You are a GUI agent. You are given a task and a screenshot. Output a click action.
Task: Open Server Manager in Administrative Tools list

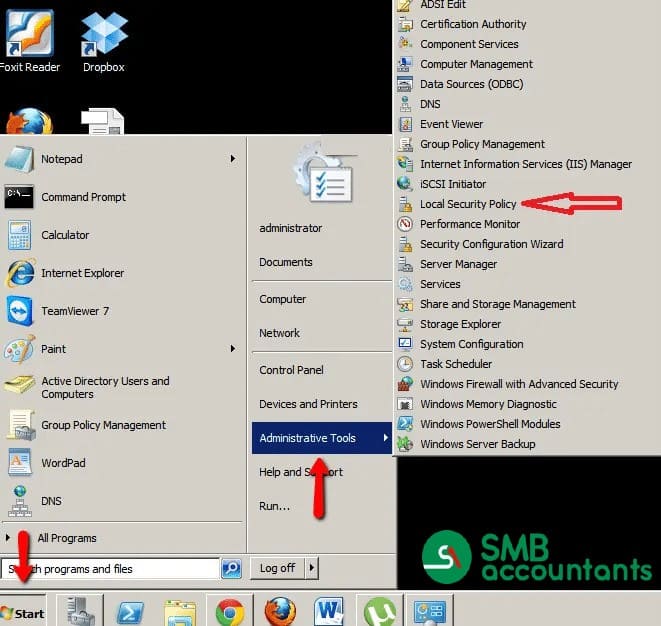pos(458,264)
